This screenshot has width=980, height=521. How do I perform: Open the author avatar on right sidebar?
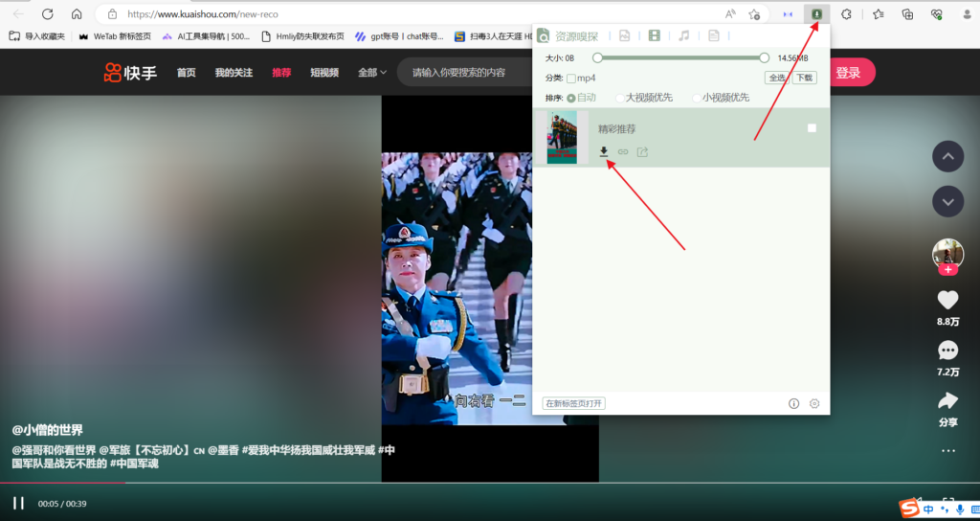tap(948, 253)
